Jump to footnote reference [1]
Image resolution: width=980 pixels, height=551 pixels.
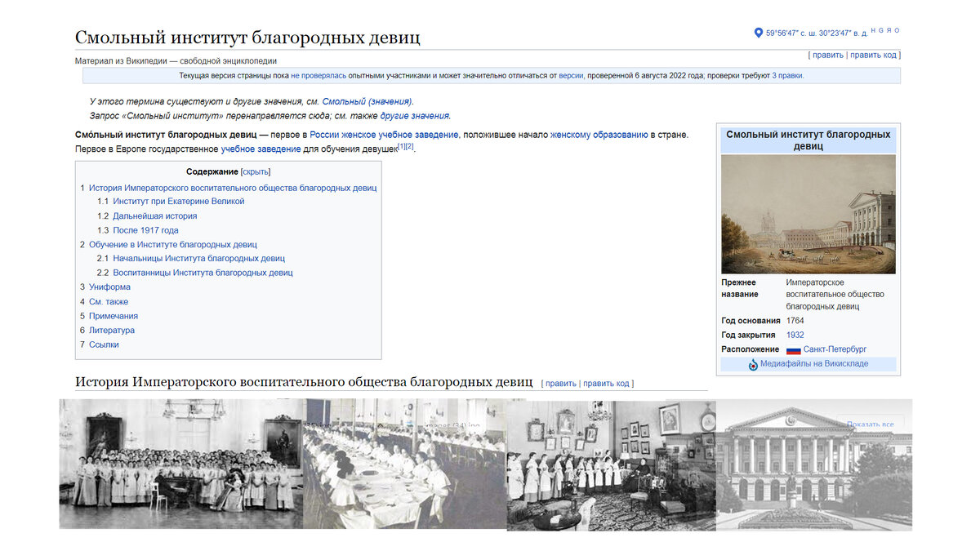coord(401,146)
